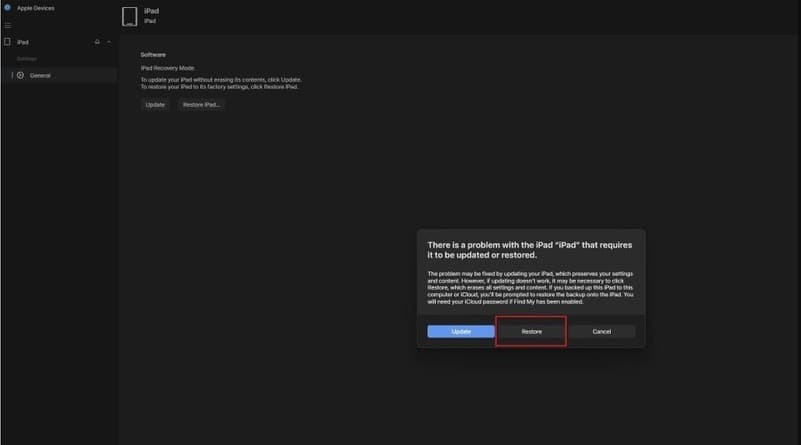Click the Apple Devices title text

(36, 7)
